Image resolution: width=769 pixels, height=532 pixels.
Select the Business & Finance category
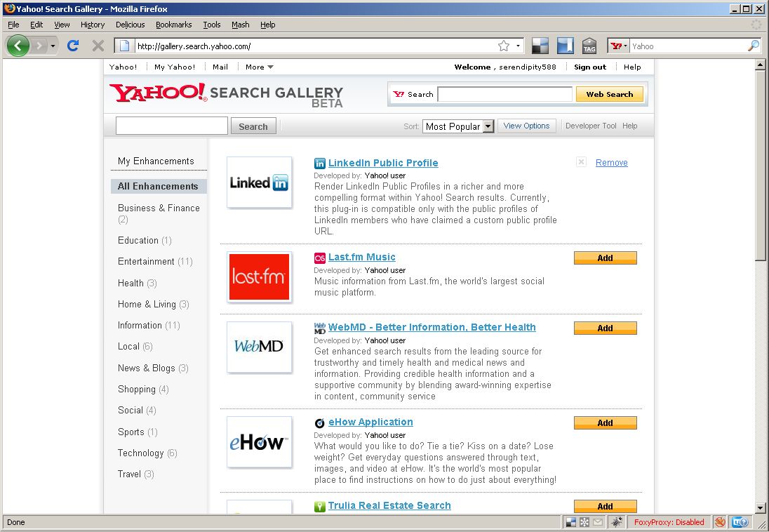[x=159, y=213]
